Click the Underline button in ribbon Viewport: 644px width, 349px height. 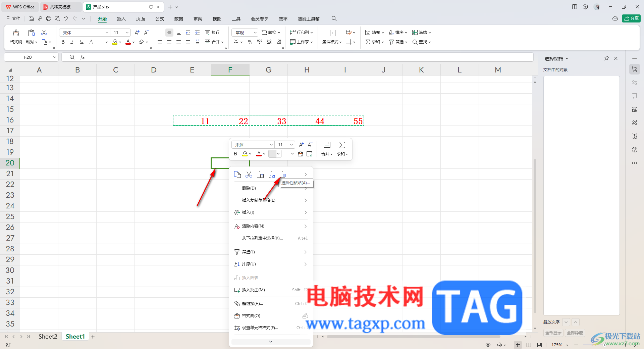tap(82, 42)
